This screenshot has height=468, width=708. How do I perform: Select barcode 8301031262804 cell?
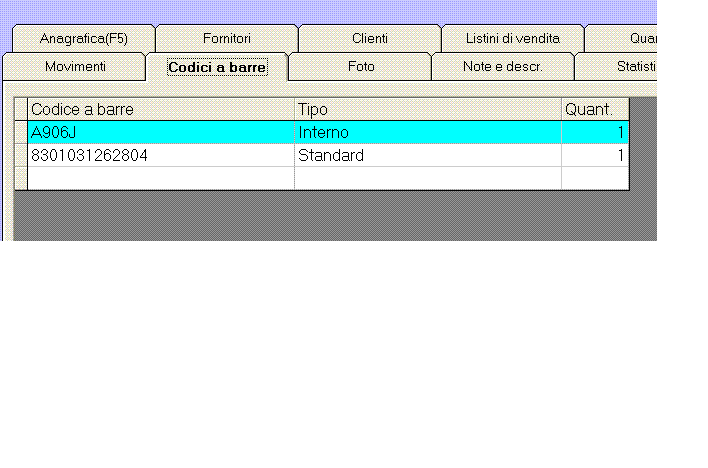coord(160,155)
